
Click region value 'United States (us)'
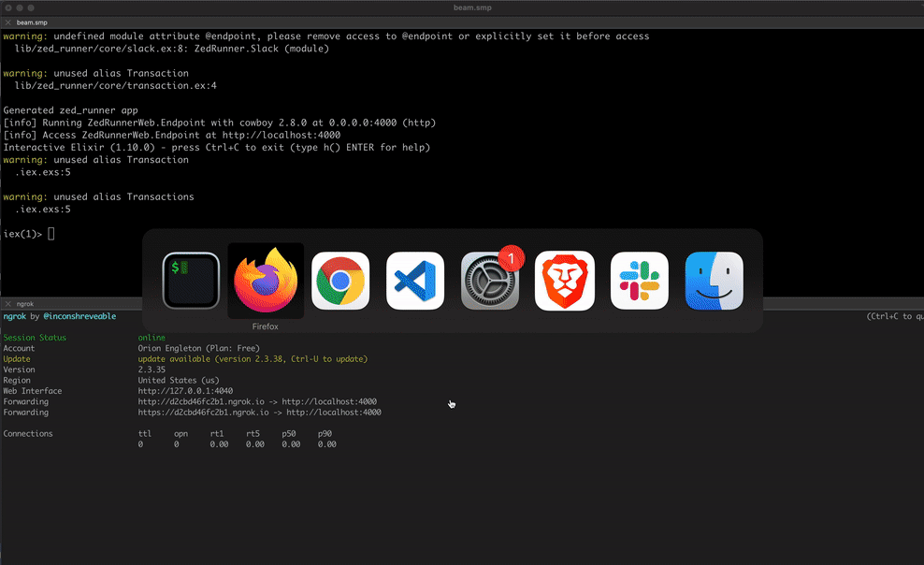pos(179,381)
